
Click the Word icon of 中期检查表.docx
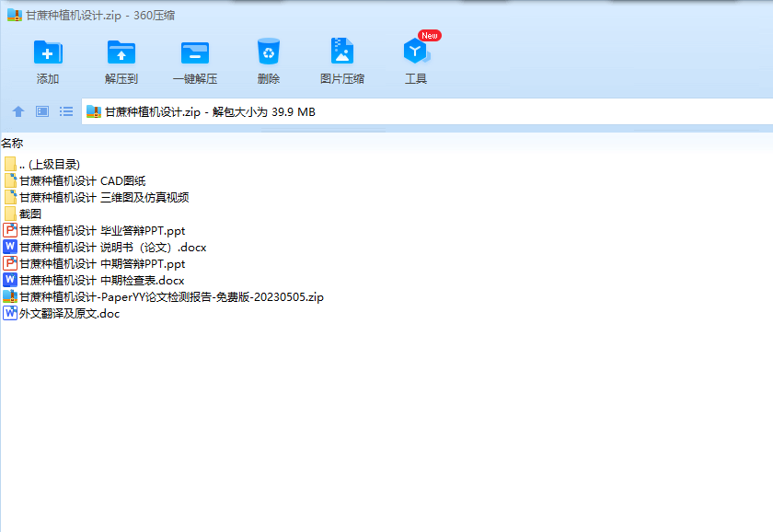[10, 280]
